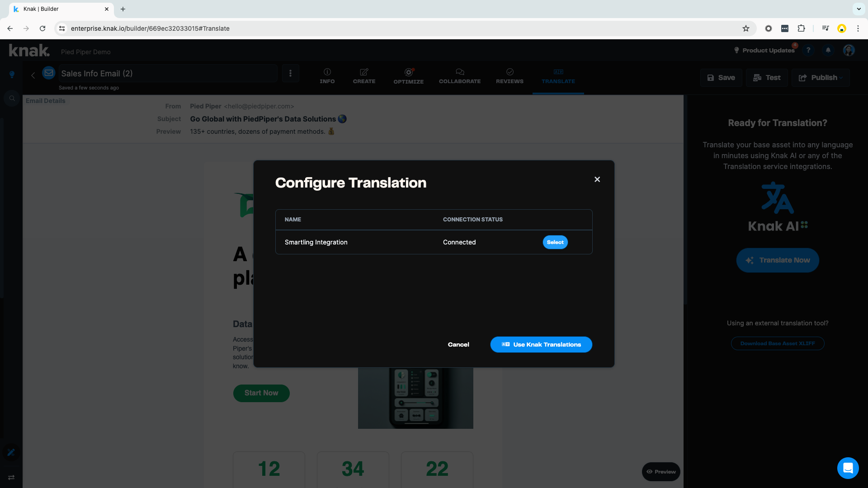Click the Pied Piper Demo workspace name

coord(86,52)
